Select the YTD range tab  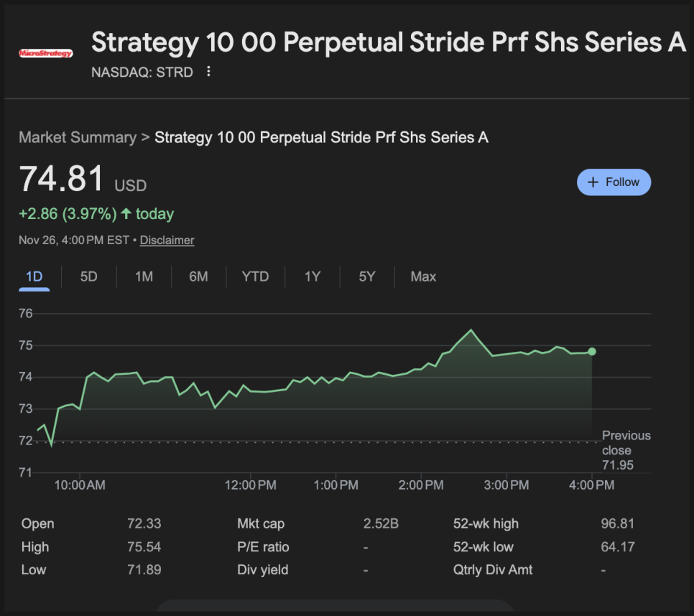point(255,276)
